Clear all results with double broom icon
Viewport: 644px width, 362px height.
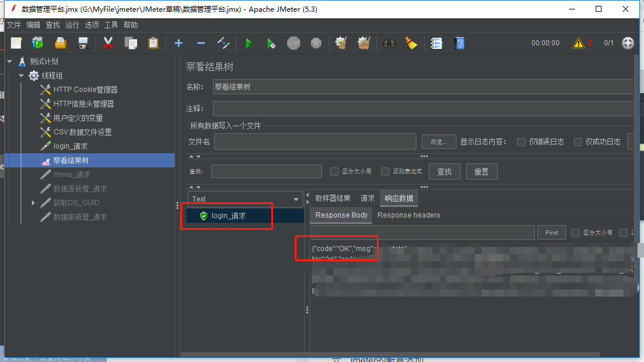[x=363, y=43]
